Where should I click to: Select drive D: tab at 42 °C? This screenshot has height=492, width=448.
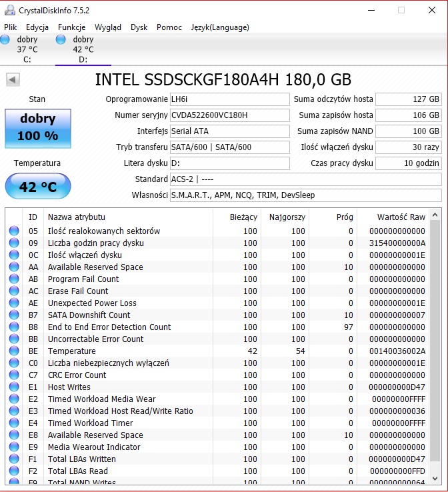click(x=83, y=49)
